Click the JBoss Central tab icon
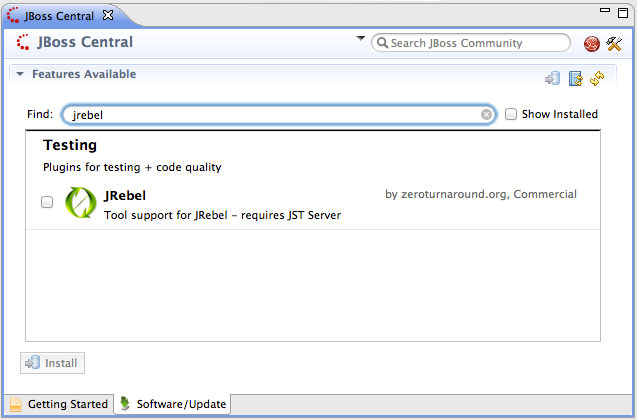 coord(13,15)
